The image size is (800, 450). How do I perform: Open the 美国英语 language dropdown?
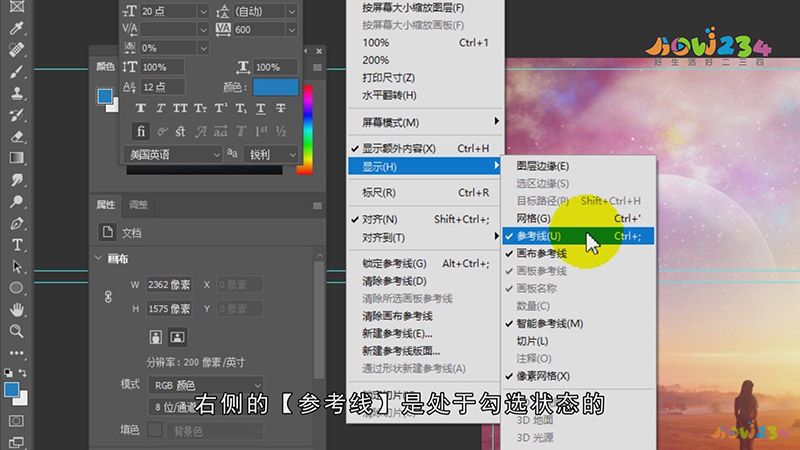[172, 154]
